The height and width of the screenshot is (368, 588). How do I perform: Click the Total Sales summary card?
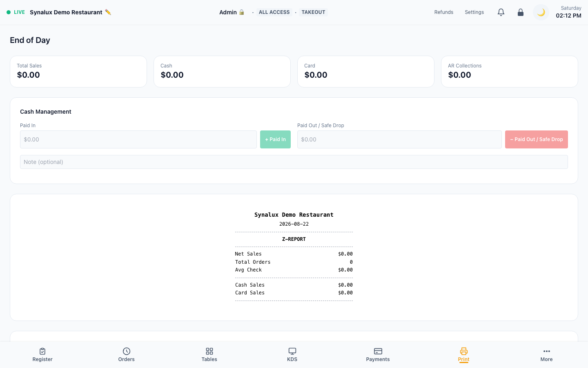point(78,72)
